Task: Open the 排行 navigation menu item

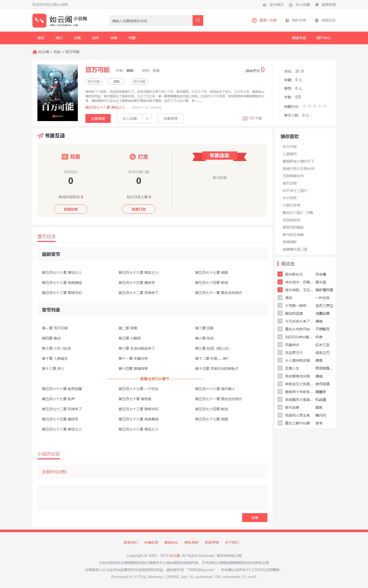Action: click(x=59, y=38)
